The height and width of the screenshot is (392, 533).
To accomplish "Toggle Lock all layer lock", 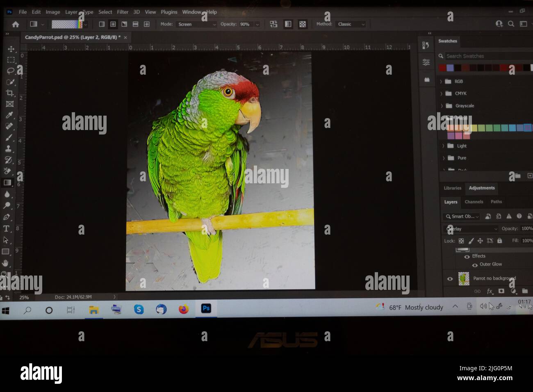I will tap(499, 241).
